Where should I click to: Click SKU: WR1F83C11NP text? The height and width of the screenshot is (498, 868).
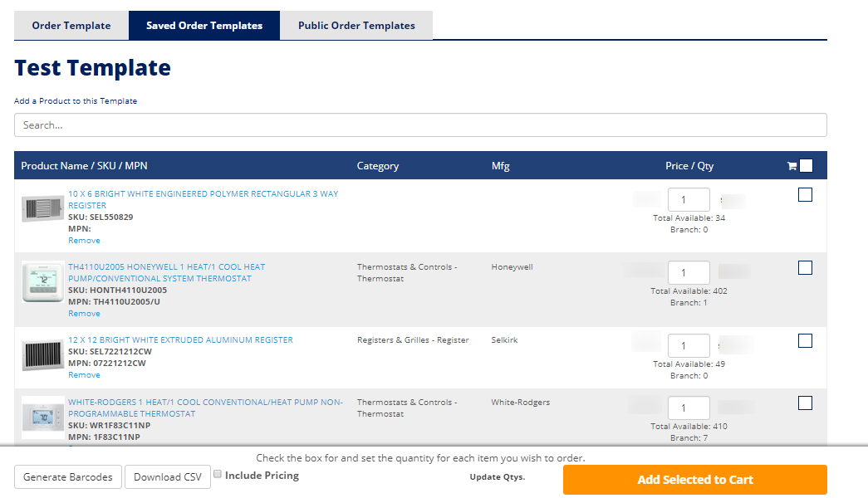click(109, 426)
